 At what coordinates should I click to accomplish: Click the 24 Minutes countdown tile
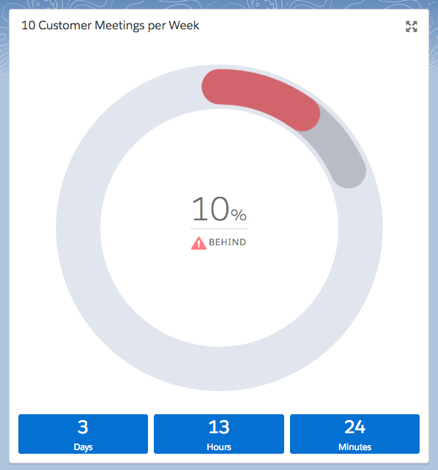355,434
